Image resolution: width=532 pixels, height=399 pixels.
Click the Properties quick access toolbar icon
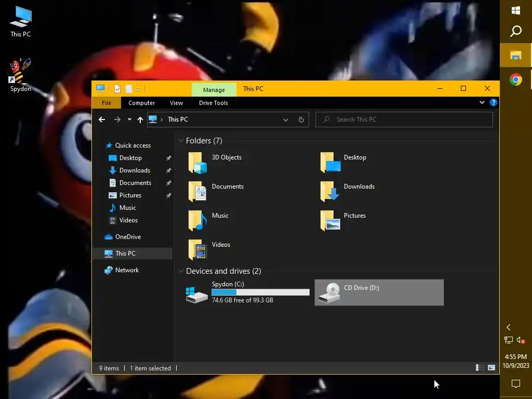click(117, 89)
